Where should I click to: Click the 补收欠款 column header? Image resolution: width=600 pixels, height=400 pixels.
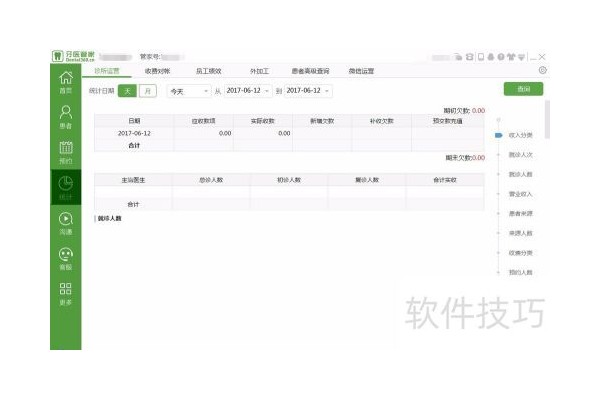coord(382,121)
